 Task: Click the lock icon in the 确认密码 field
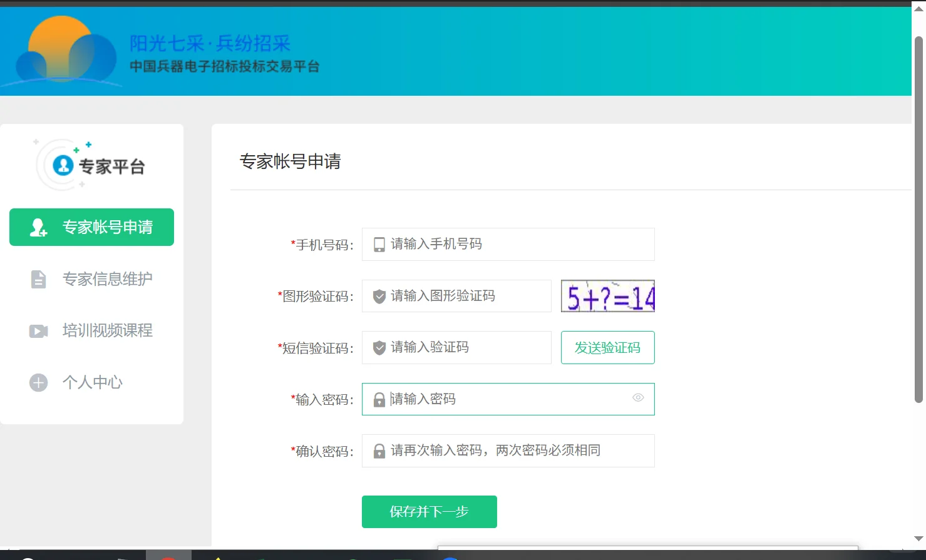pos(378,451)
